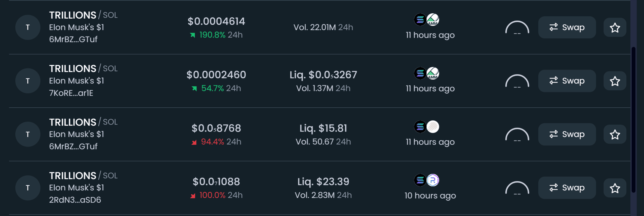The image size is (644, 216).
Task: Click the score gauge in the first row
Action: click(x=517, y=28)
